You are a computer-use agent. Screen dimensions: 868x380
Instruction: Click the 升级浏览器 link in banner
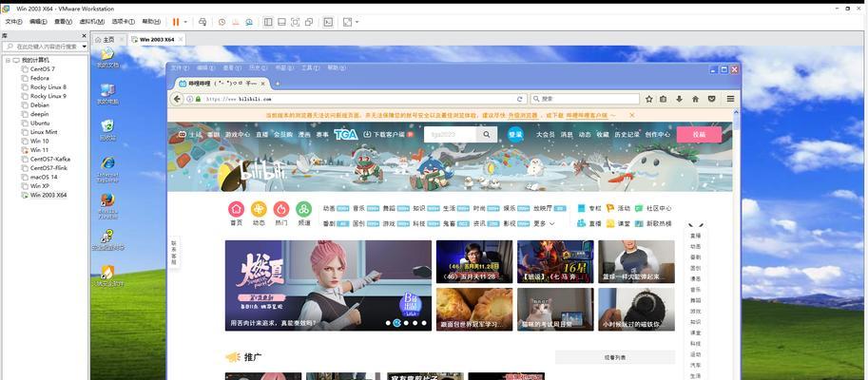coord(523,115)
